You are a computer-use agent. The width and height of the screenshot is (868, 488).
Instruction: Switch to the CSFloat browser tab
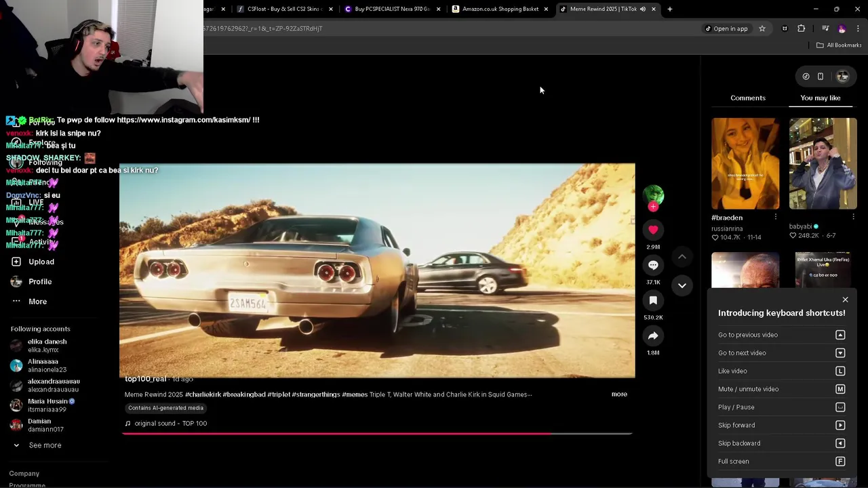285,9
